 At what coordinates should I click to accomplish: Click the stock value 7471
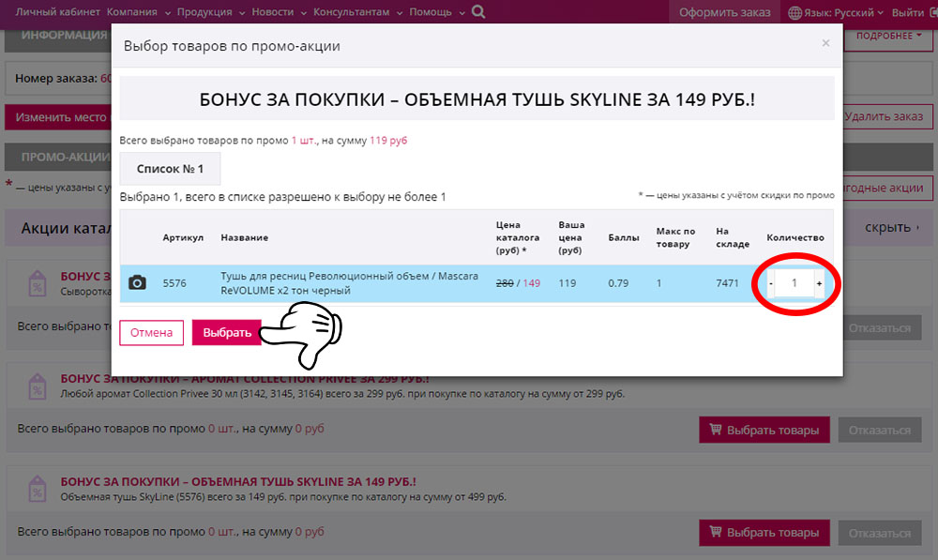727,283
